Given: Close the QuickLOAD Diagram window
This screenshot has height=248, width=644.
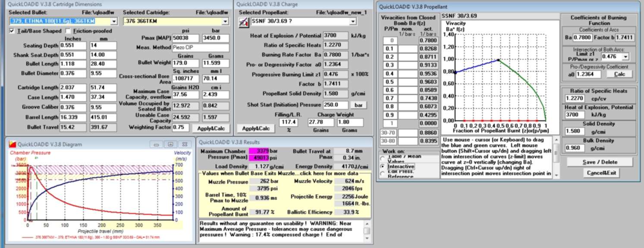Looking at the screenshot, I should 184,144.
